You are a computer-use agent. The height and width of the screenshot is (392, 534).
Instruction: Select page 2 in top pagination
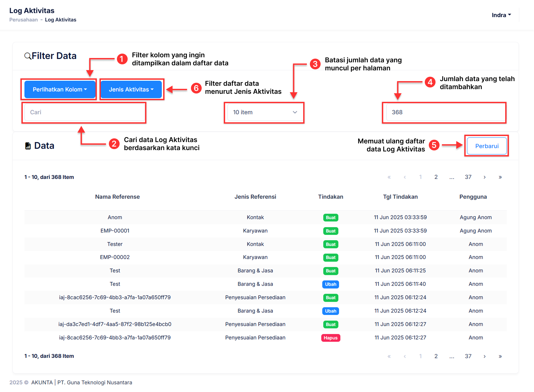click(436, 177)
